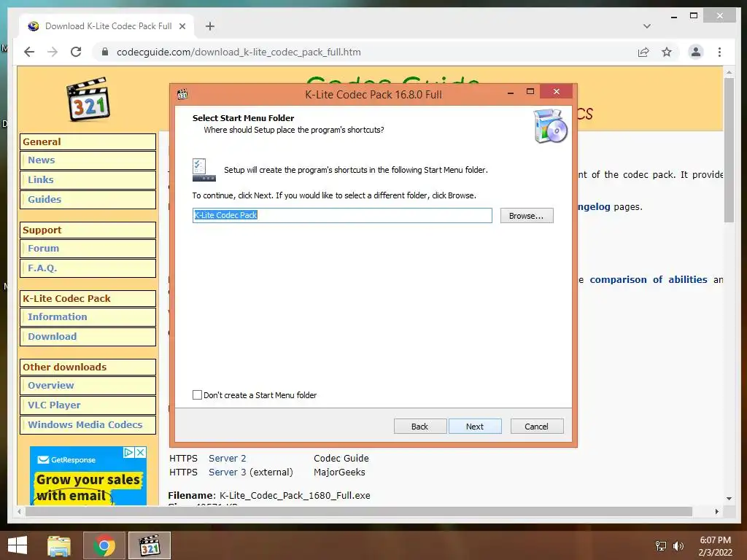Click the Support sidebar heading

pyautogui.click(x=88, y=230)
